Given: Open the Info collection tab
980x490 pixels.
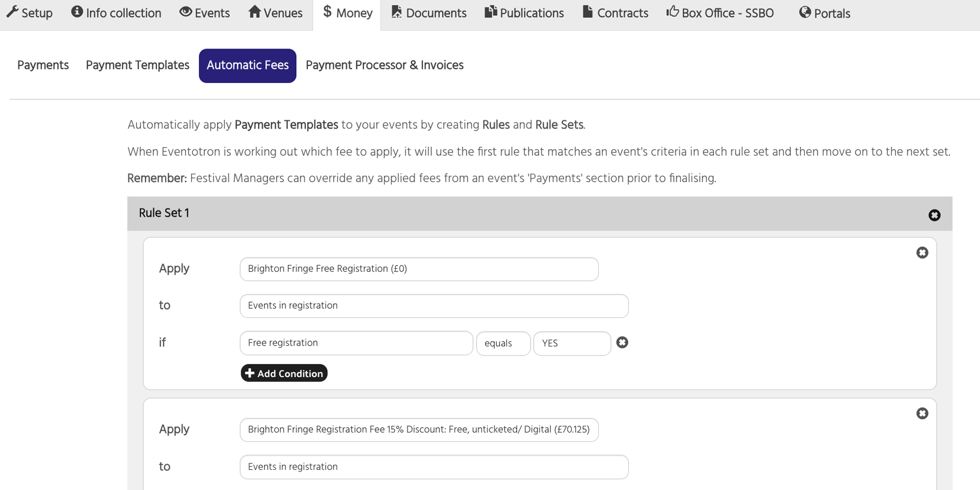Looking at the screenshot, I should (x=116, y=13).
